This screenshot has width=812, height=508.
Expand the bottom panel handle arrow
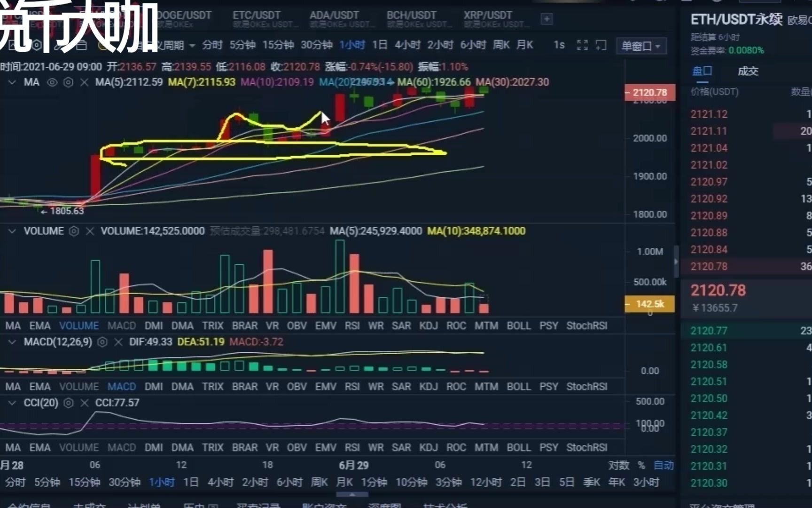coord(352,495)
